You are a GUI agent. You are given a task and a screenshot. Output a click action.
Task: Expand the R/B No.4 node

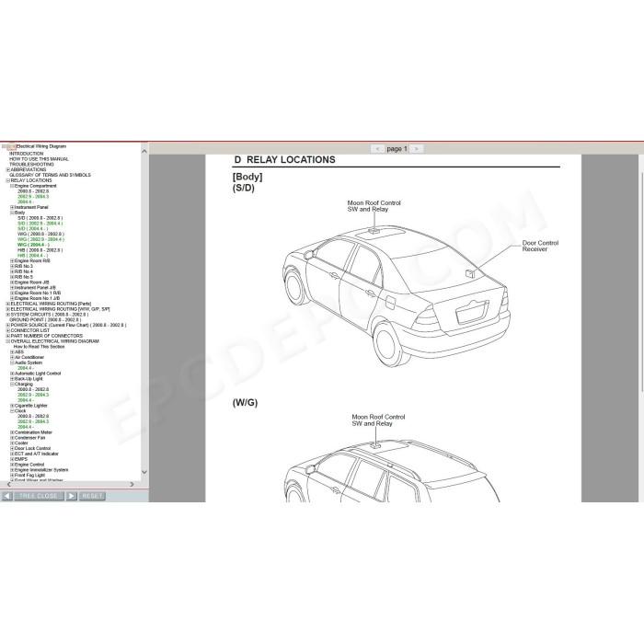click(x=12, y=271)
